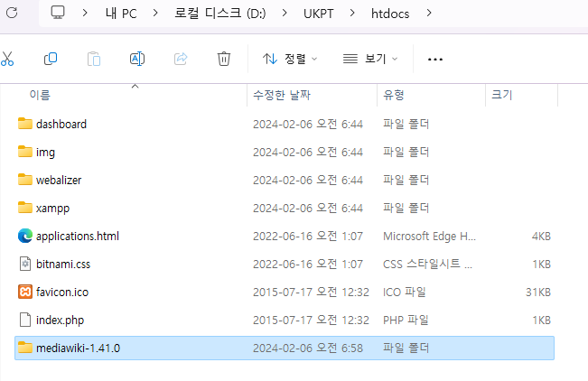Click the Share icon in the toolbar
Screen dimensions: 588x381
click(x=181, y=59)
